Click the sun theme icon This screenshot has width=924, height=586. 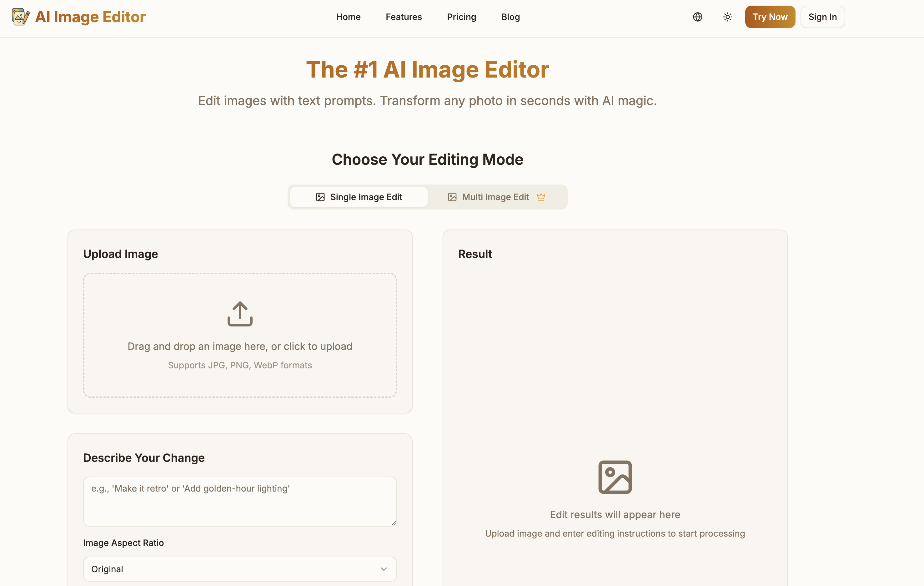[727, 17]
